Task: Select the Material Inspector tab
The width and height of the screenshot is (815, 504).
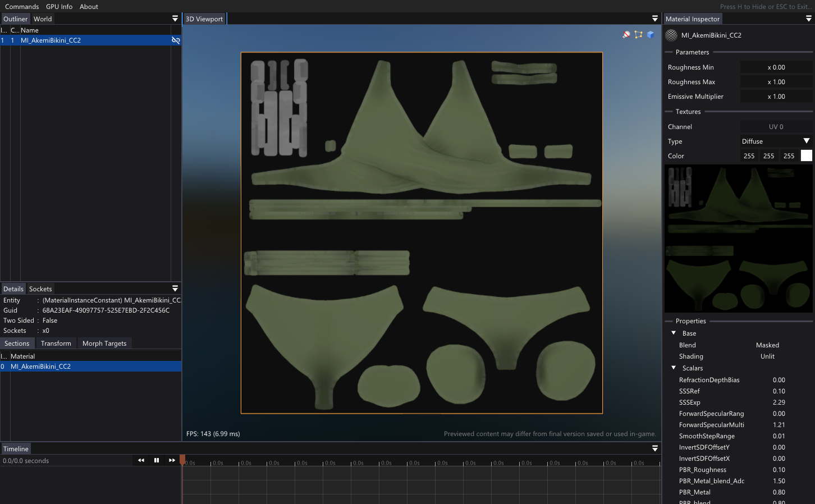Action: pos(692,19)
